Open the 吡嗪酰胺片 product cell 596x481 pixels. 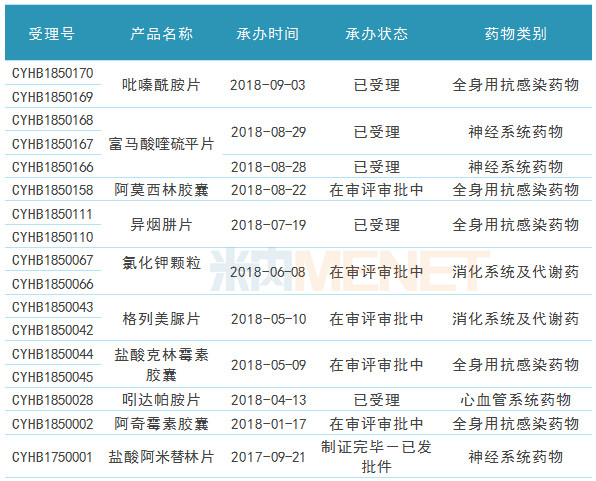162,85
